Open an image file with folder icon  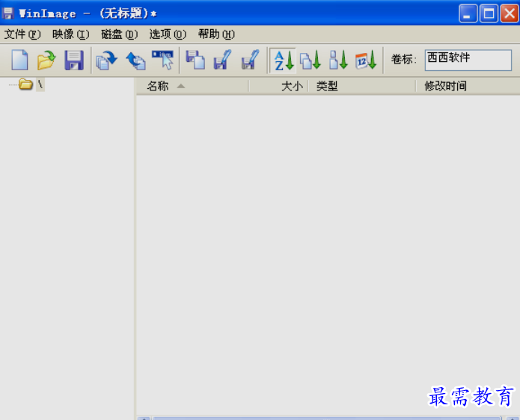[46, 60]
